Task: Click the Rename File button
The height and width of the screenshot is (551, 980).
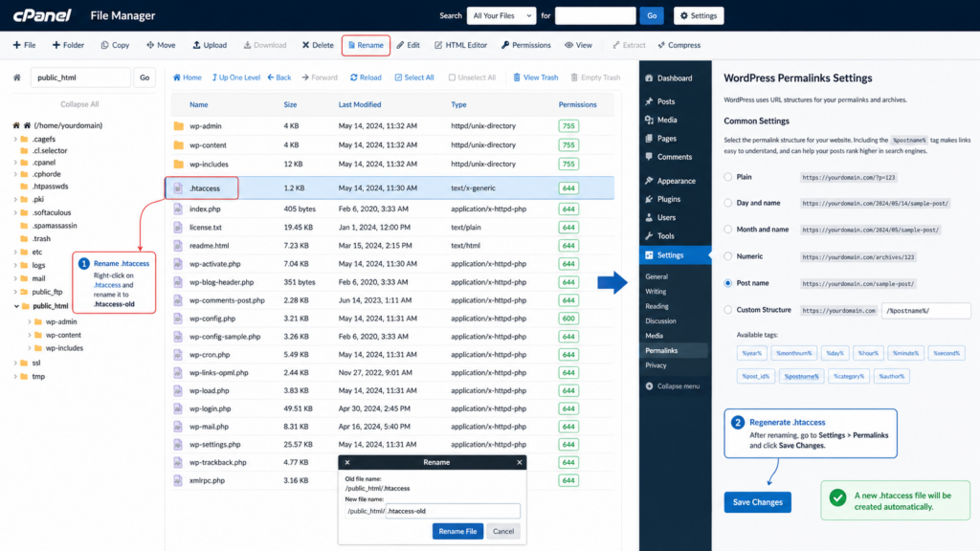Action: tap(457, 532)
